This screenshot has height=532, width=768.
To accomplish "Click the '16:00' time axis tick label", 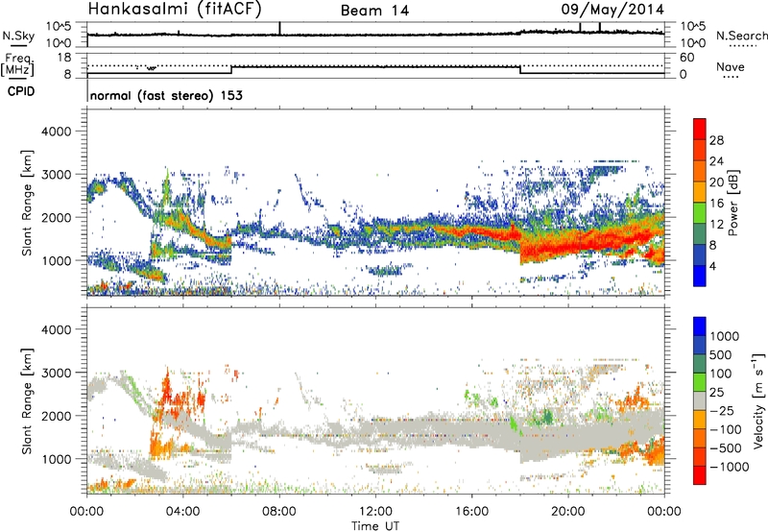I will (x=471, y=512).
